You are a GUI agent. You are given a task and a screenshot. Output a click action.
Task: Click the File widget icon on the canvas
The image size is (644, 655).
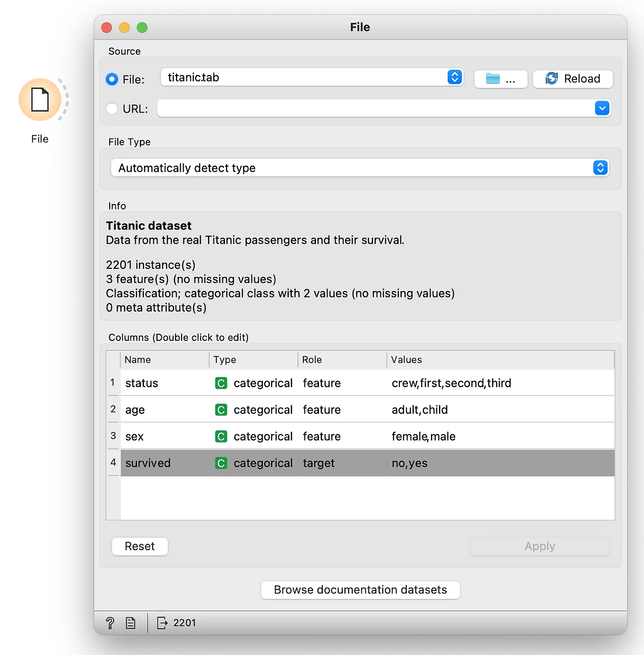[40, 100]
